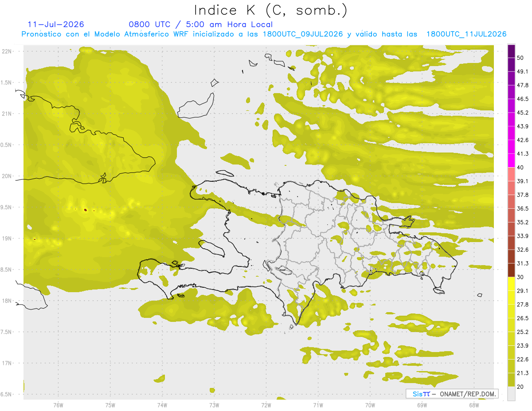Pick the colorbar value 47.8

(523, 85)
